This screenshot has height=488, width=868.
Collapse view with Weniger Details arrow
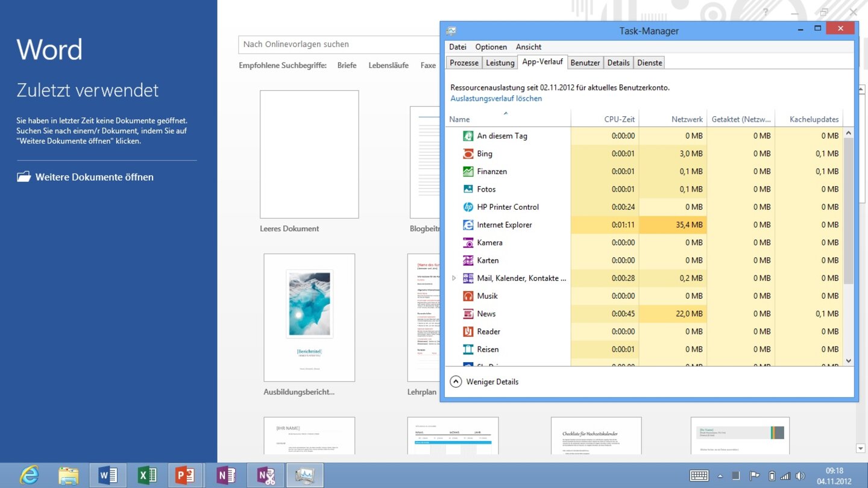tap(456, 381)
